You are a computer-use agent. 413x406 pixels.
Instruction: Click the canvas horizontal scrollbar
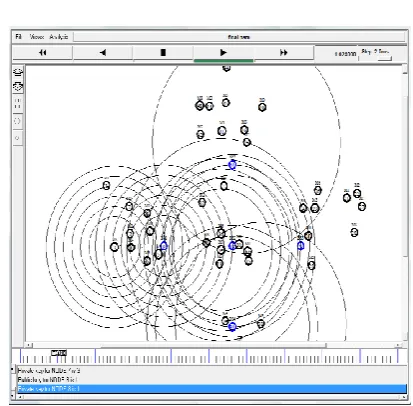click(x=213, y=345)
